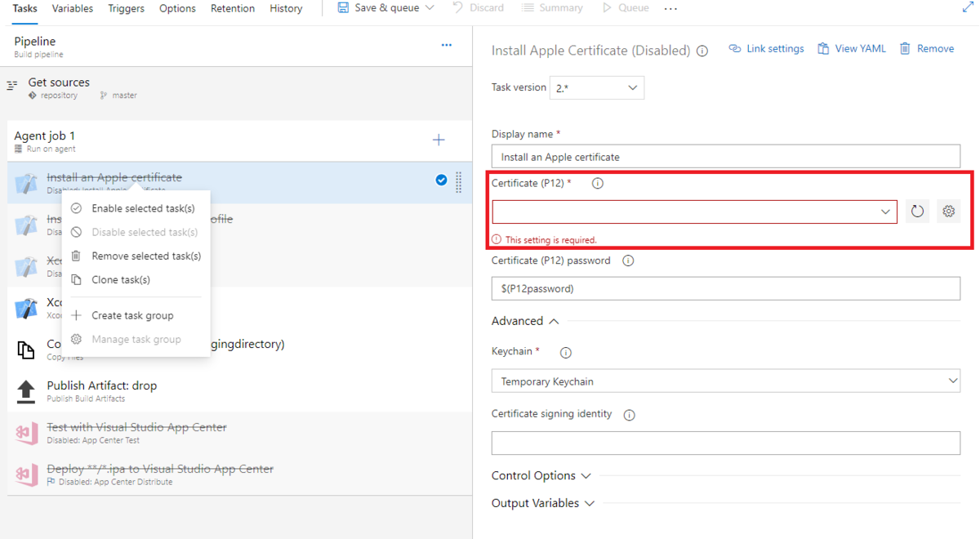Click the Publish Artifact upload arrow icon
Screen dimensions: 980x539
26,391
